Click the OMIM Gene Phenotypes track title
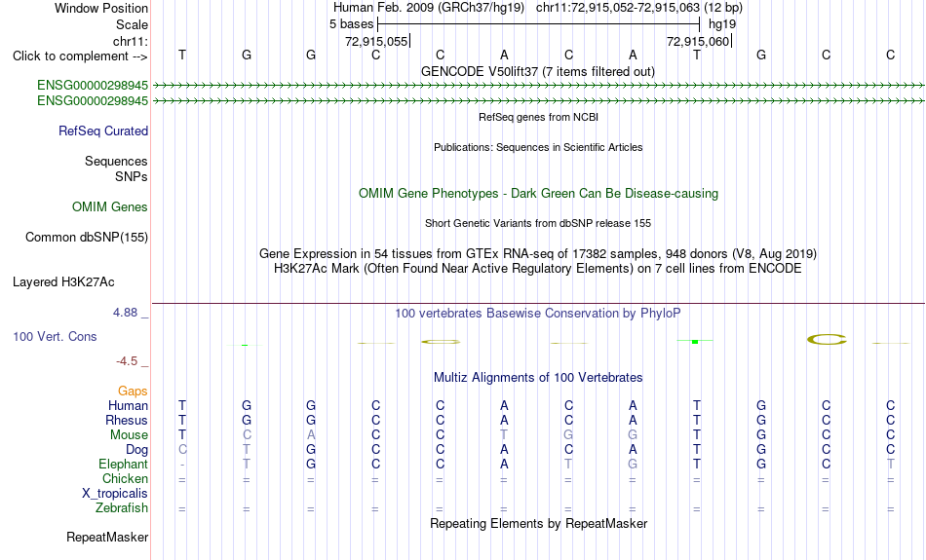The image size is (926, 560). [539, 194]
